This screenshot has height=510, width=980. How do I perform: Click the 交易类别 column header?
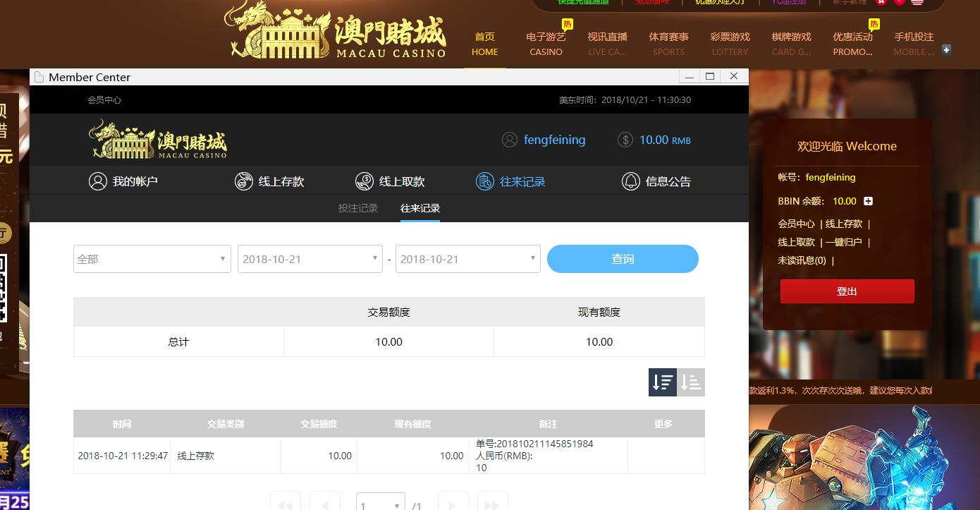tap(226, 424)
